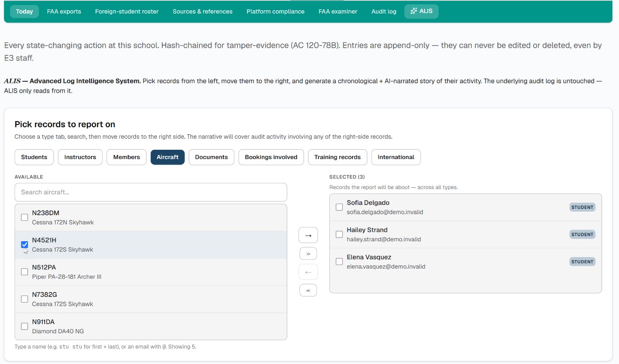Enable the N911DA Diamond DA40 checkbox

coord(25,326)
